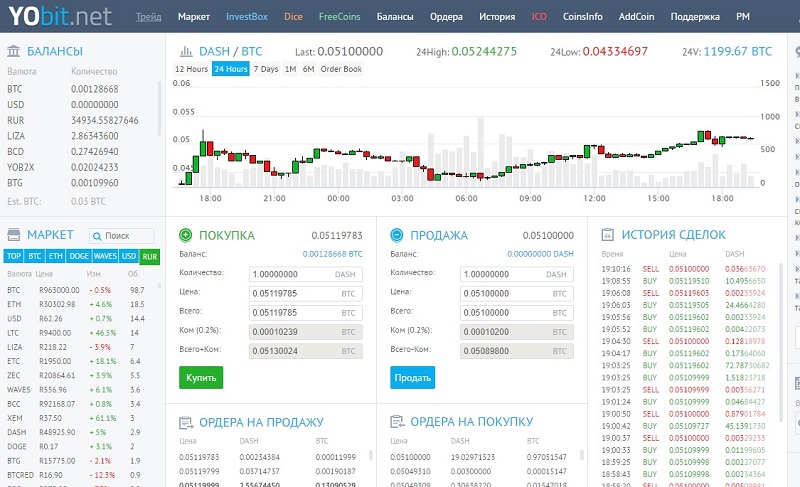The image size is (800, 487).
Task: Click the Поиск market search field
Action: (x=121, y=236)
